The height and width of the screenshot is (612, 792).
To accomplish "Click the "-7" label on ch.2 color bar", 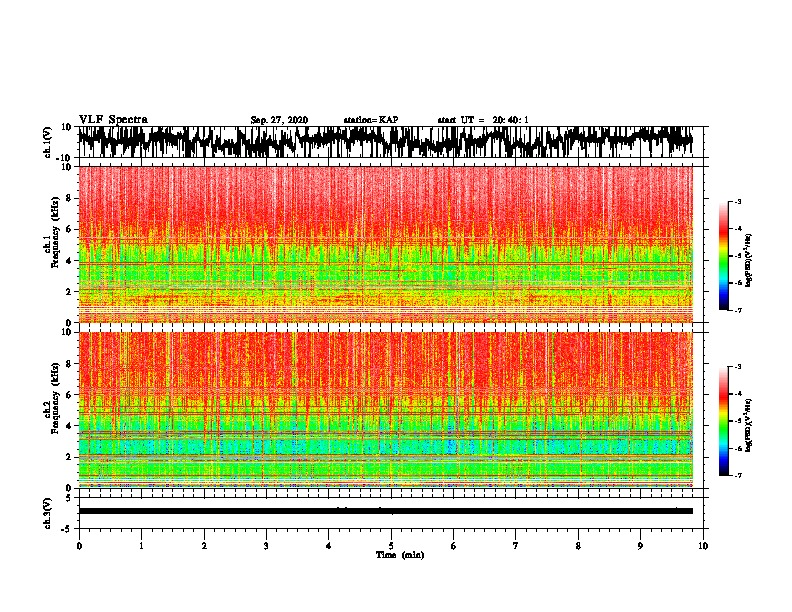I will point(737,475).
